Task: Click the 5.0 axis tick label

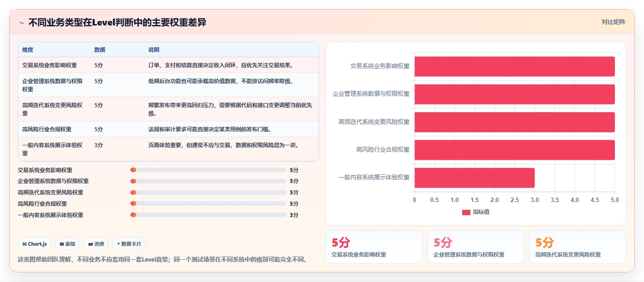Action: click(x=614, y=200)
